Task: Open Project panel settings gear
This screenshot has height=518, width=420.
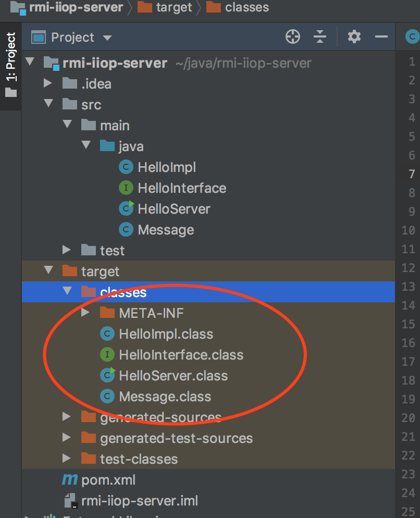Action: (x=354, y=36)
